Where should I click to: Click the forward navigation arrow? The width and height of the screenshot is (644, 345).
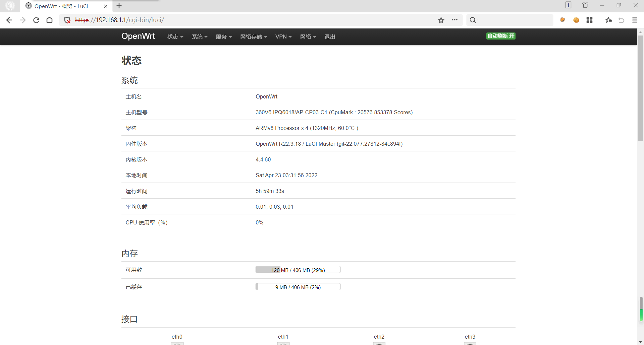[22, 20]
